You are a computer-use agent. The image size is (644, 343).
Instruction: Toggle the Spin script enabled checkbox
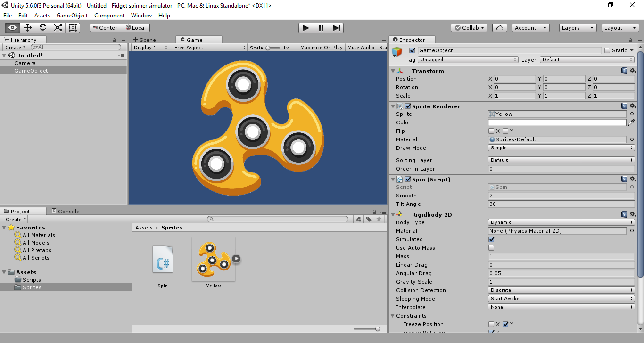(408, 179)
